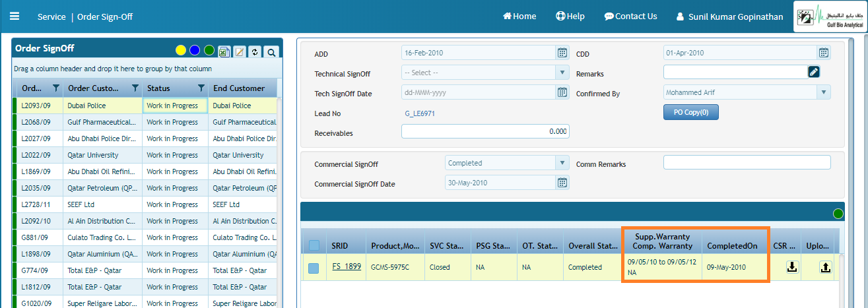Tick the select-all checkbox in SRID grid header
This screenshot has height=308, width=868.
click(x=314, y=245)
